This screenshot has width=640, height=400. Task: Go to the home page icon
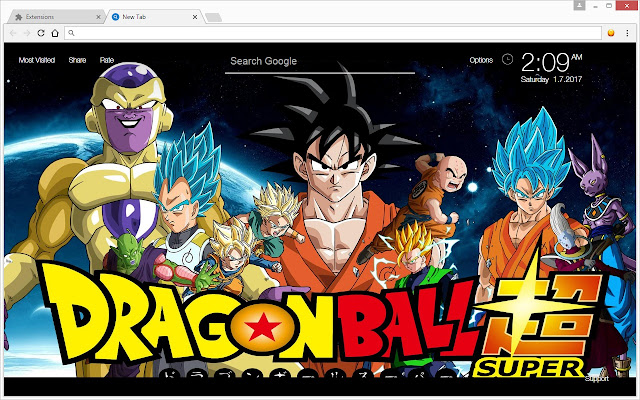55,33
